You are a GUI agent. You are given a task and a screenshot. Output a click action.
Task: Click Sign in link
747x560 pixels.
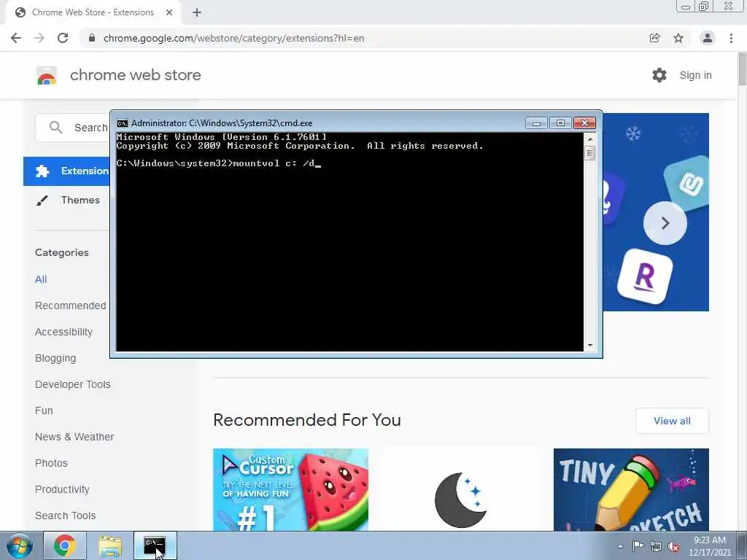695,75
